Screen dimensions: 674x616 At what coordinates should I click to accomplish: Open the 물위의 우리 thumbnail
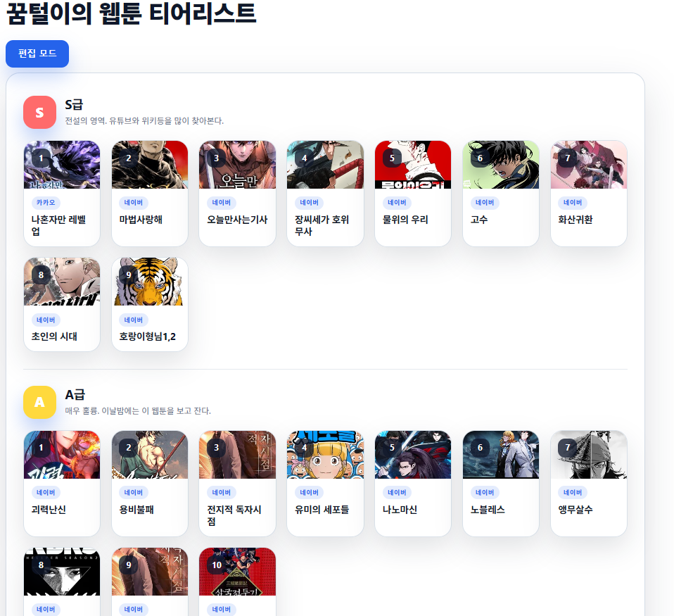(x=413, y=165)
